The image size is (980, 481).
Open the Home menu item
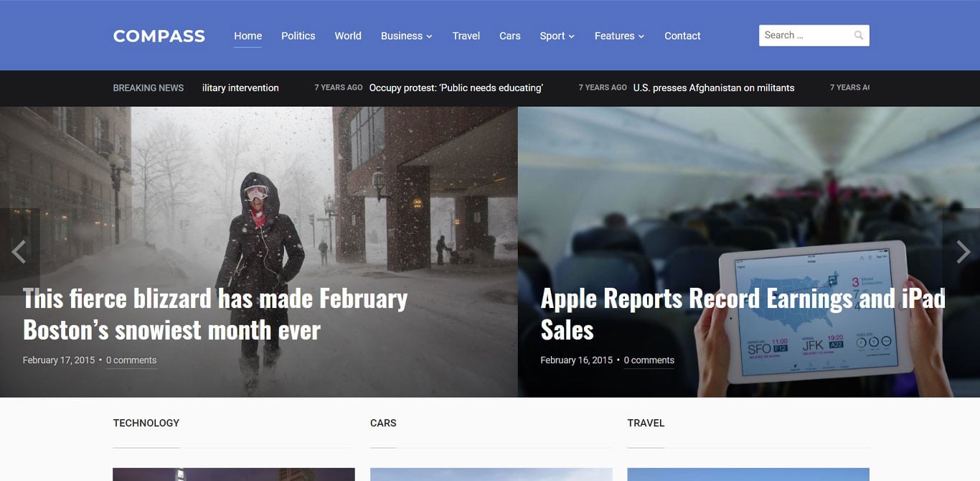[248, 36]
